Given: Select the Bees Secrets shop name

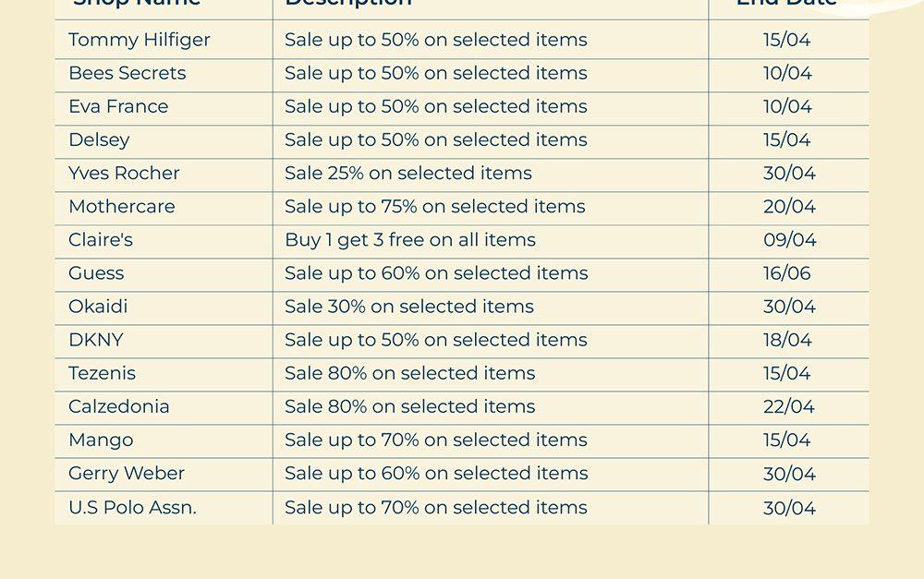Looking at the screenshot, I should pos(128,73).
